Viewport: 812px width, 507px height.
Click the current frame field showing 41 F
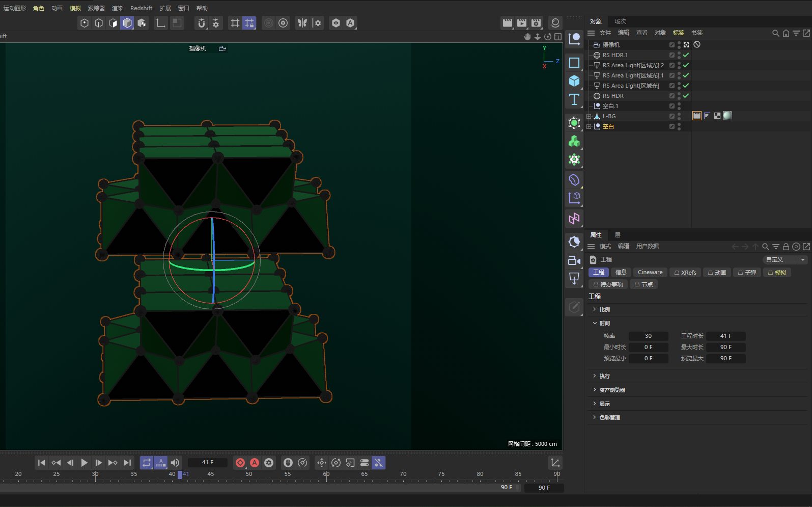coord(208,463)
